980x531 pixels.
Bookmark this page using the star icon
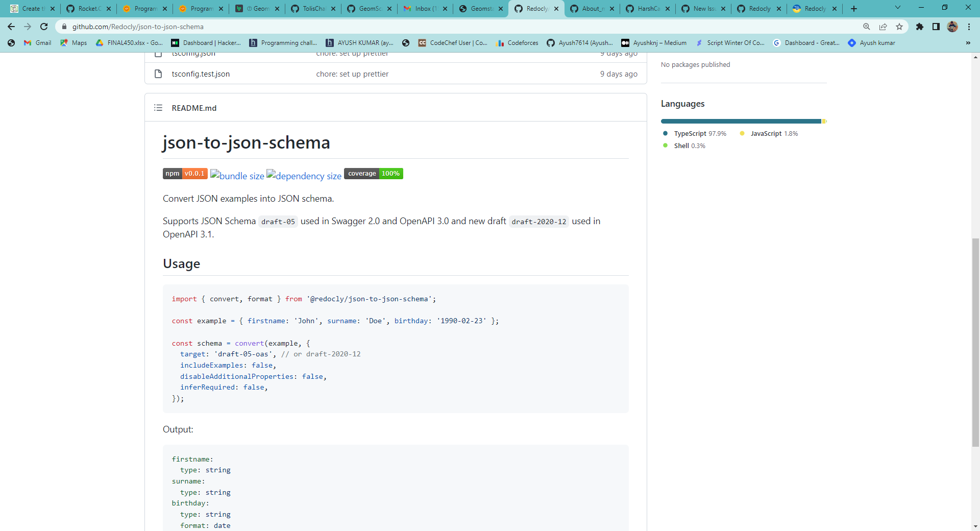tap(900, 27)
